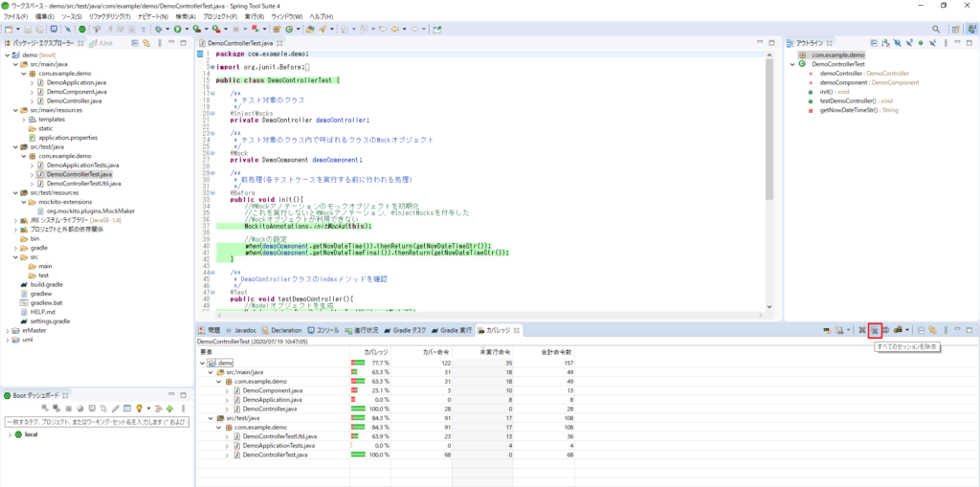Collapse the src/main/java node in Coverage tree
Image resolution: width=980 pixels, height=487 pixels.
tap(212, 372)
